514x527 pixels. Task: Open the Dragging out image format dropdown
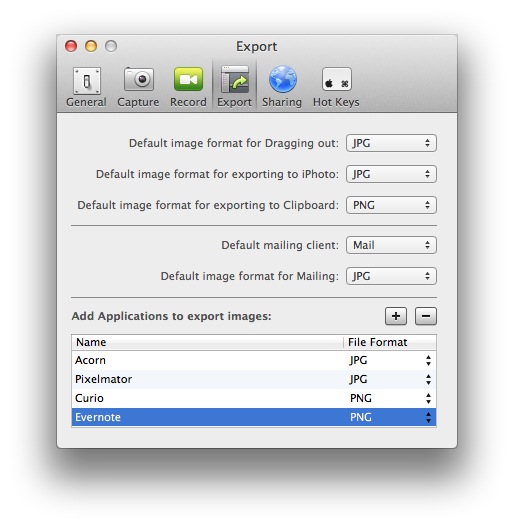tap(391, 143)
